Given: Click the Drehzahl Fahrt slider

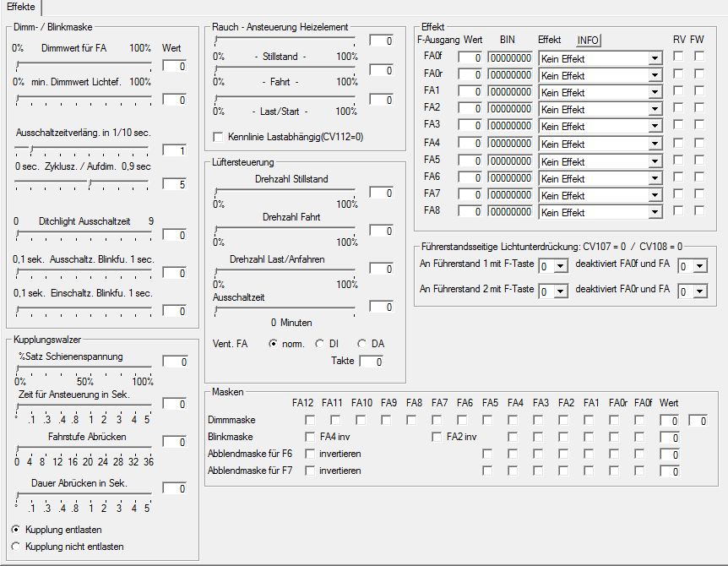Looking at the screenshot, I should (285, 231).
